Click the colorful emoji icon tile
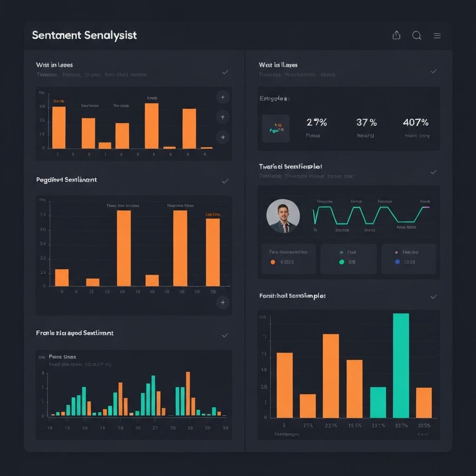476x476 pixels. click(276, 129)
